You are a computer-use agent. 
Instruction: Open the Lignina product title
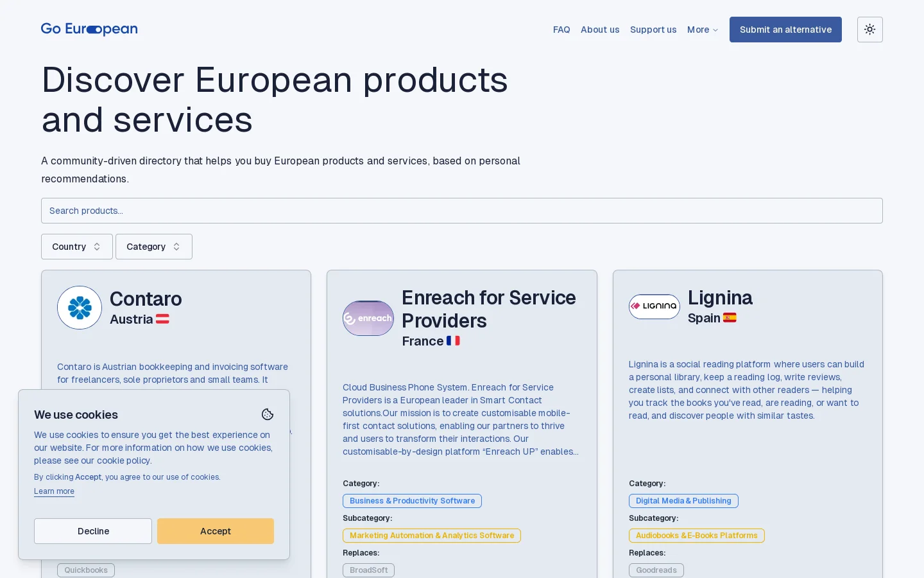coord(720,297)
